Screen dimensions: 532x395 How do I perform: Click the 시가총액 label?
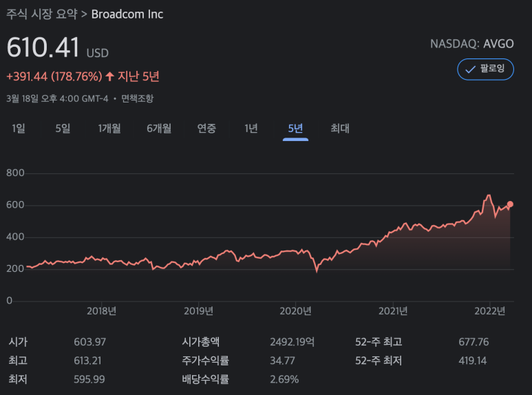(x=200, y=342)
